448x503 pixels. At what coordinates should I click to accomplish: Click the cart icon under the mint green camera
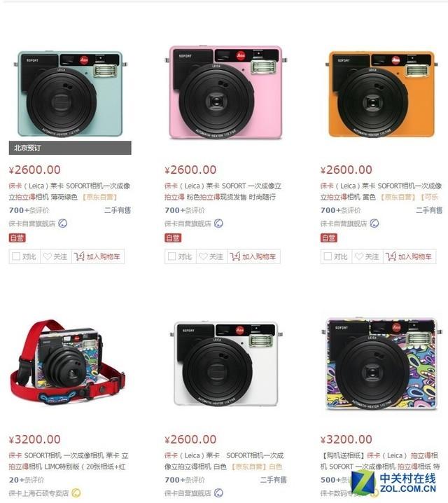(79, 256)
